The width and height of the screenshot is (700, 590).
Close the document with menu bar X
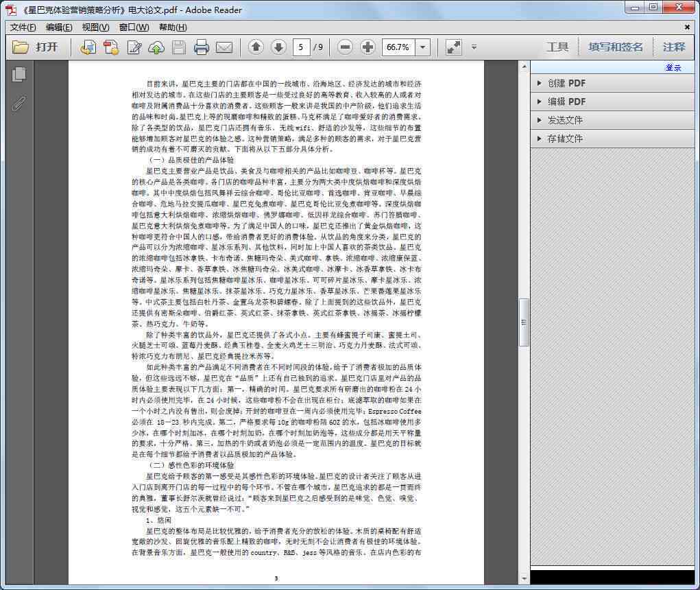coord(687,27)
